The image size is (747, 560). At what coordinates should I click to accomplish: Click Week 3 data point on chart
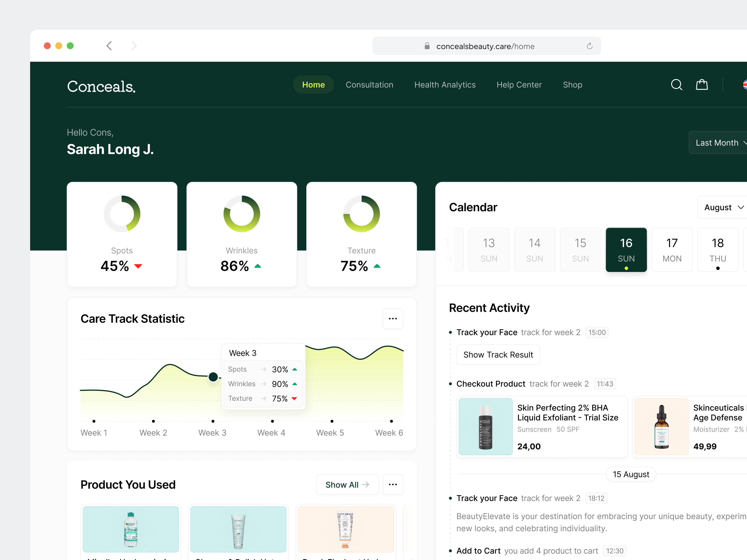click(213, 377)
